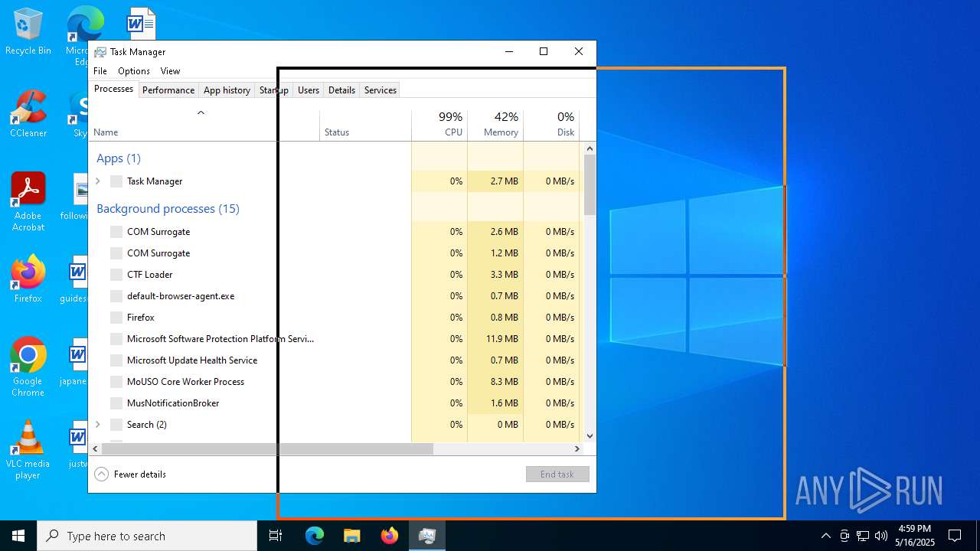Open the notification center

955,536
